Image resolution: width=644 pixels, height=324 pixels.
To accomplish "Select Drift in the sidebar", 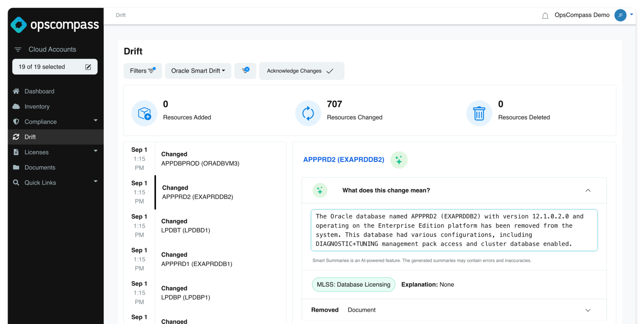I will [56, 137].
